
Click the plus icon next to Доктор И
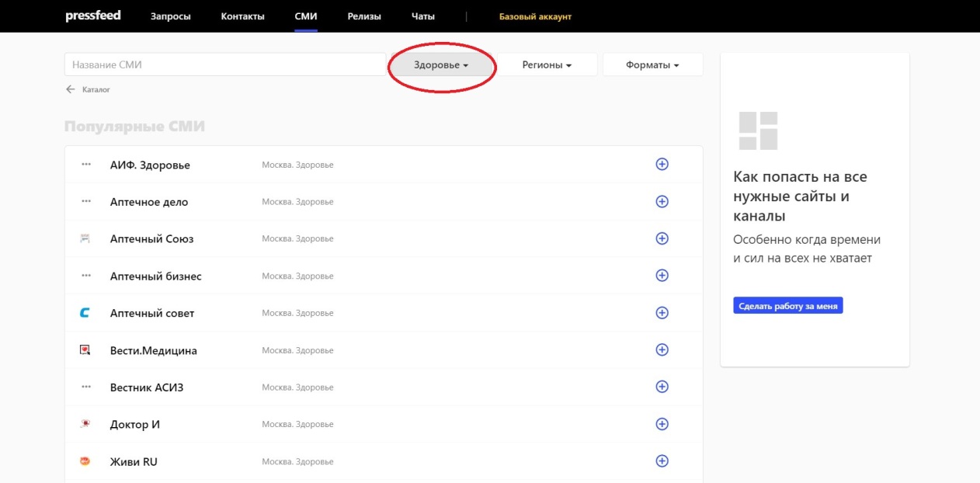[x=662, y=424]
